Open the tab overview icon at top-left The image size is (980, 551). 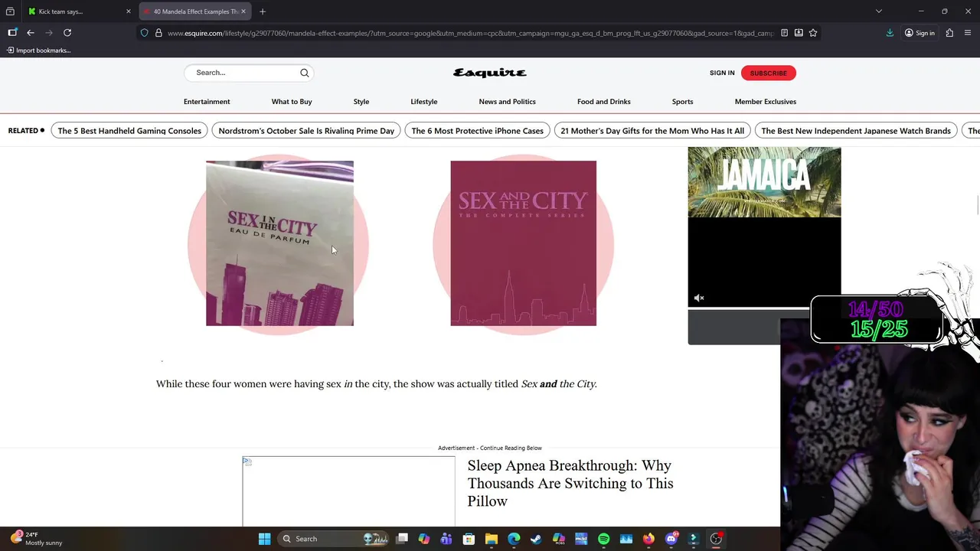(x=10, y=11)
